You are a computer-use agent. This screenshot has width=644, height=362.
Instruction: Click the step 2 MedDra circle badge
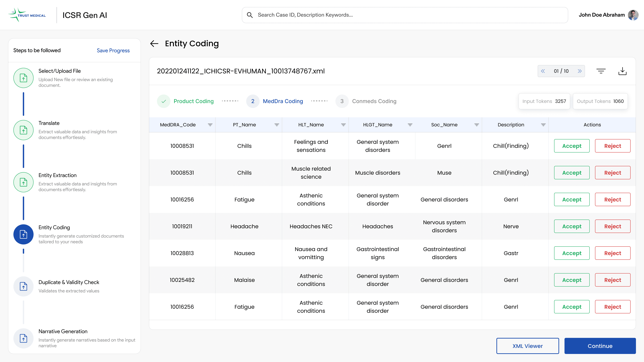[253, 101]
